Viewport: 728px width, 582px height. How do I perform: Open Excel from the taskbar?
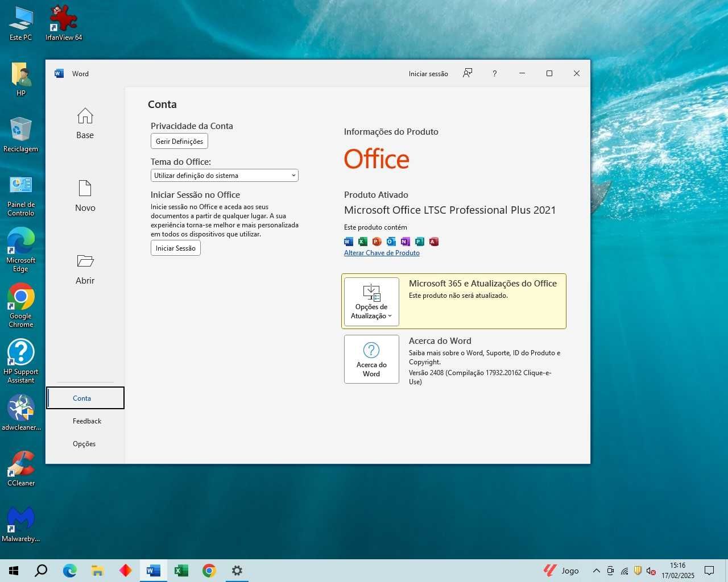(x=181, y=571)
